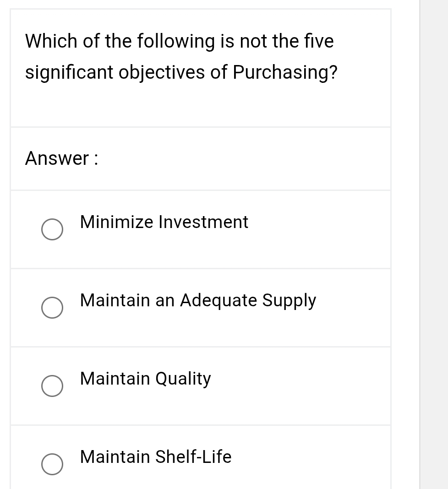Click the empty circle beside Maintain Quality

click(52, 386)
